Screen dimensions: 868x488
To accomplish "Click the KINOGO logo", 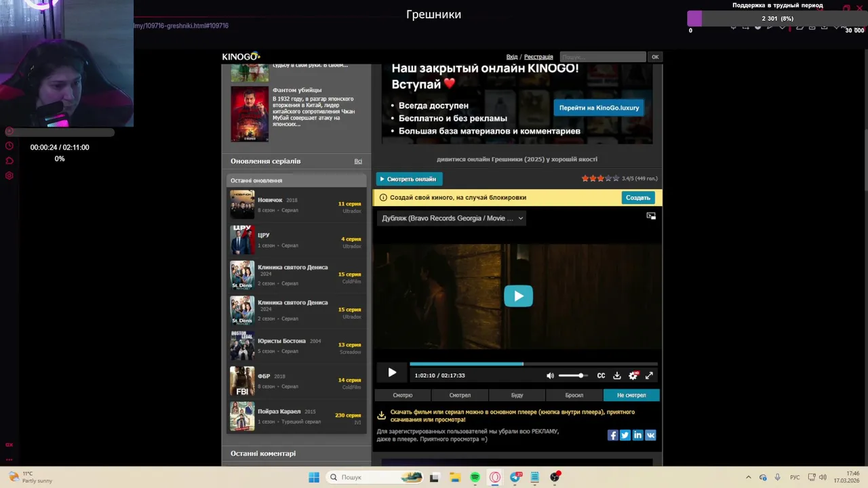I will click(x=241, y=56).
